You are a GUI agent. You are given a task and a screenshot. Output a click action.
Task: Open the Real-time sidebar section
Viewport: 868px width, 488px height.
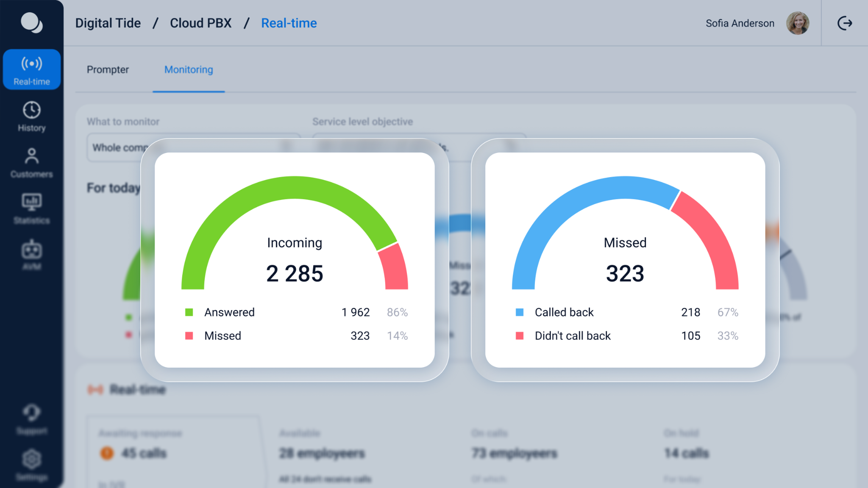pos(32,69)
